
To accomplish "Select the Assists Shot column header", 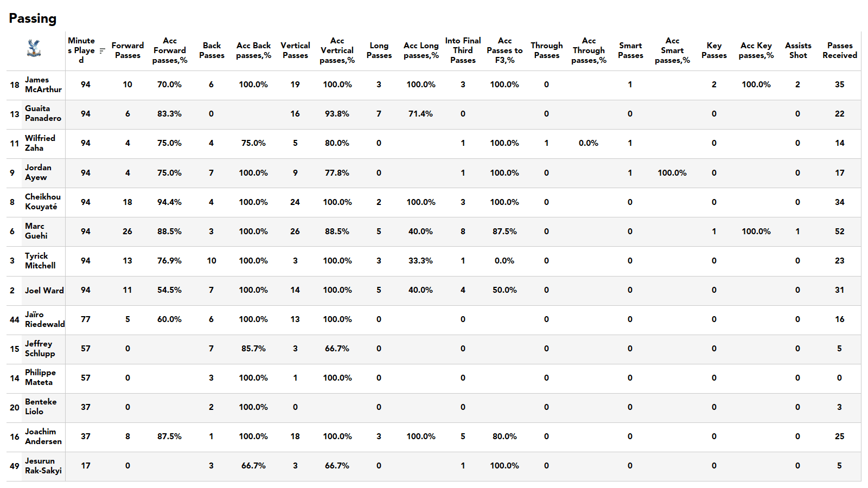I will point(798,50).
